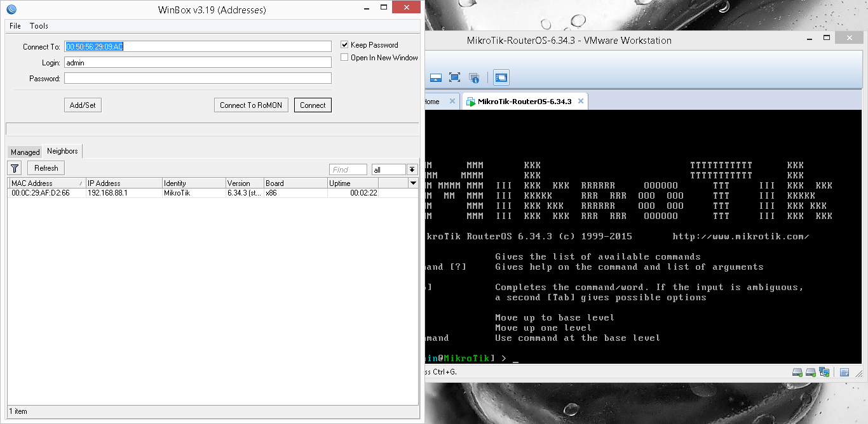Click VMware show thumbnail bar toolbar icon
Image resolution: width=868 pixels, height=424 pixels.
point(436,77)
